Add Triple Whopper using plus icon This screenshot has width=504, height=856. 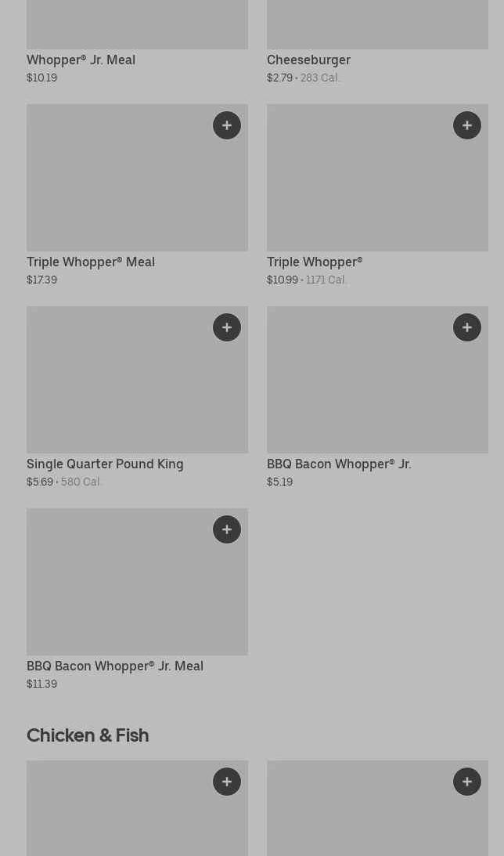467,125
